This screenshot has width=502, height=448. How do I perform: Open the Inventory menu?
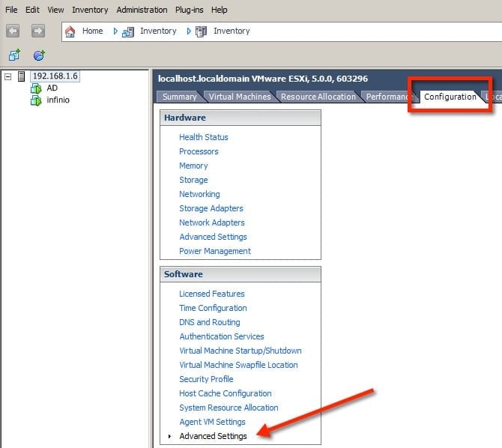point(90,10)
